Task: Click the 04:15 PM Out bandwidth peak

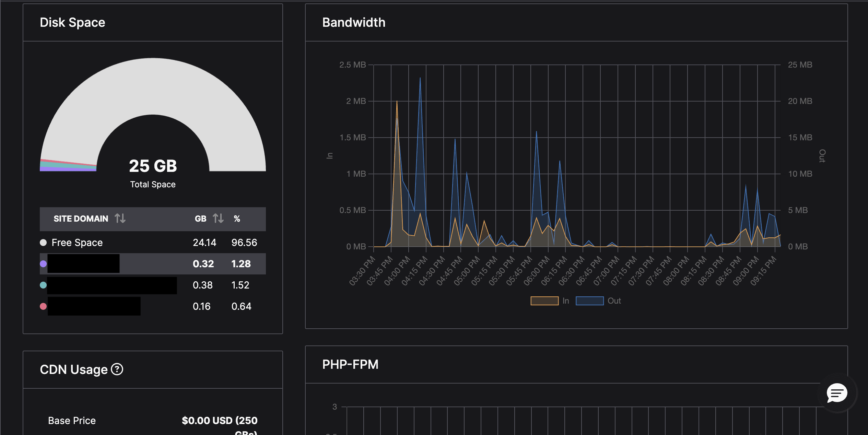Action: 420,79
